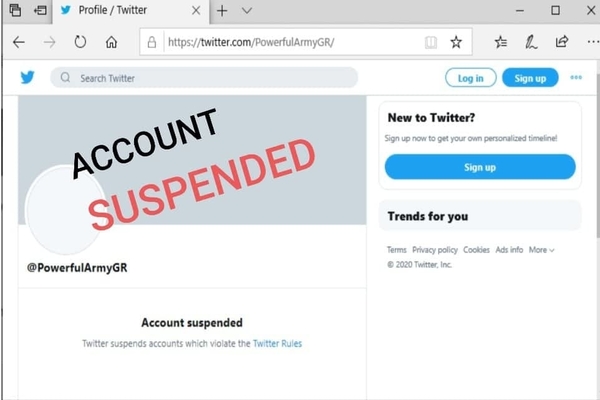Open the Twitter Rules link
This screenshot has width=600, height=400.
[x=277, y=343]
